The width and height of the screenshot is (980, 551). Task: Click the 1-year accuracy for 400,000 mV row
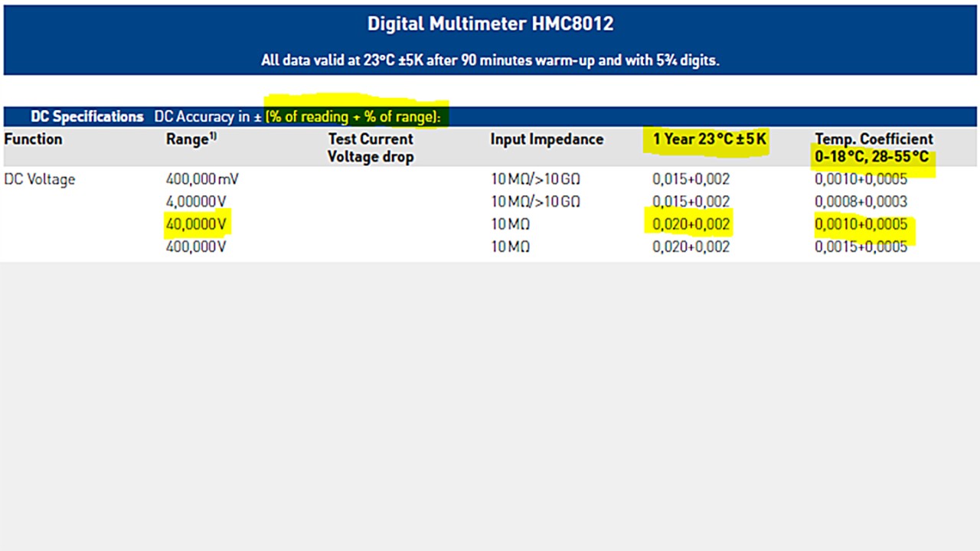click(x=691, y=179)
